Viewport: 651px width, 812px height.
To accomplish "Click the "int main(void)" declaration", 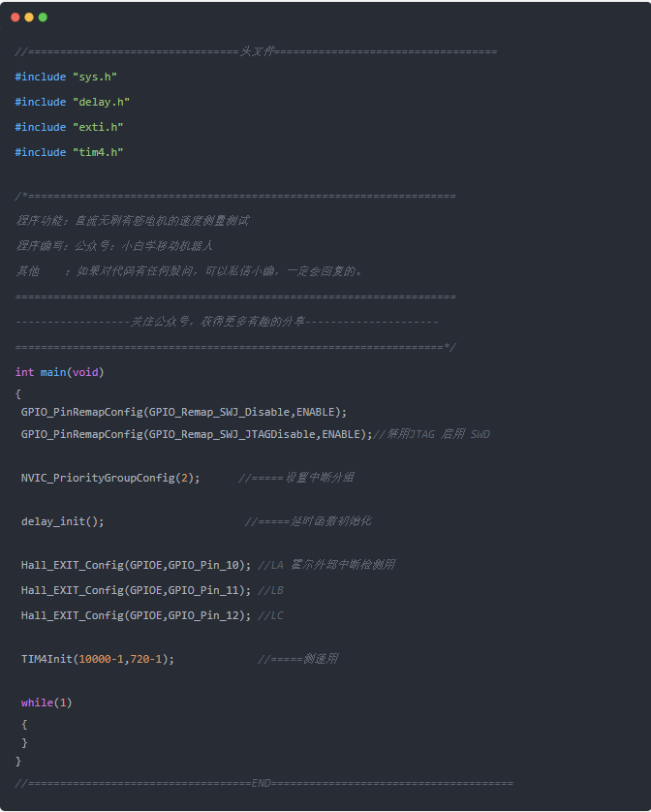I will tap(59, 372).
